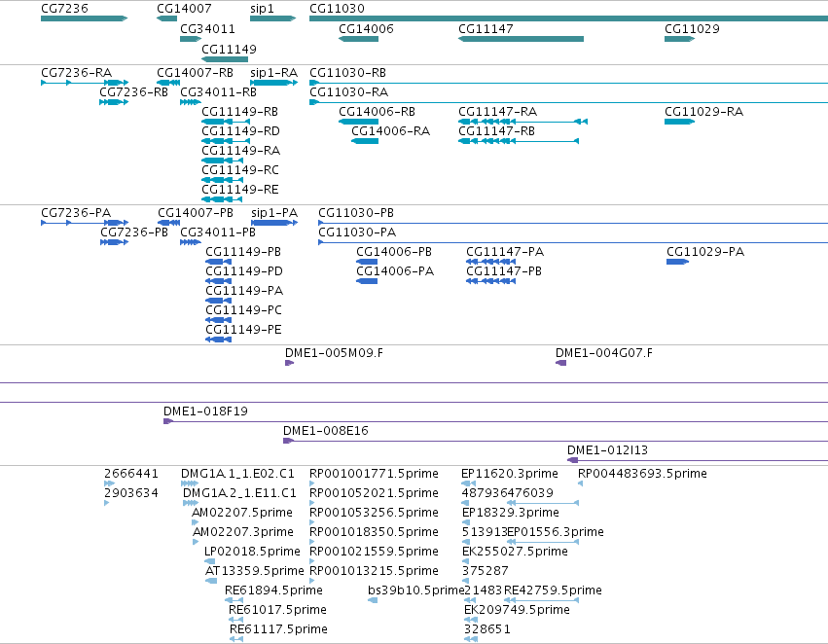Select DMG1A.1_1.E02.C1 feature
This screenshot has height=644, width=828.
point(190,483)
